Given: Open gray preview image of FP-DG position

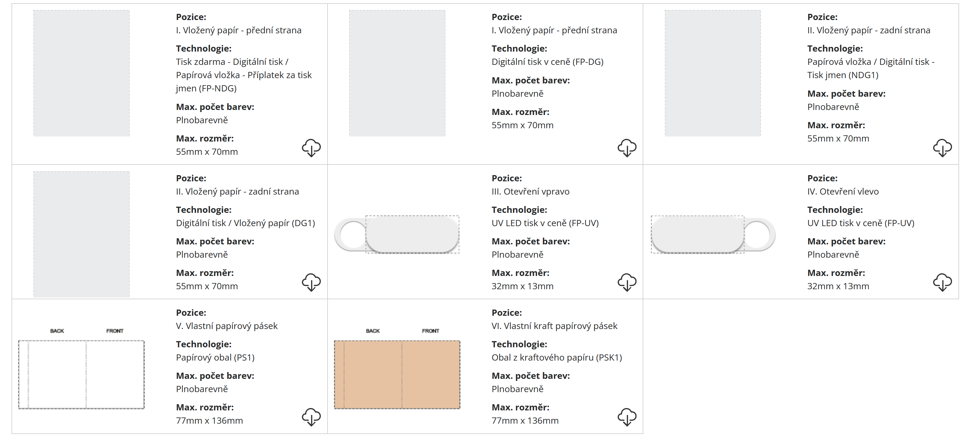Looking at the screenshot, I should [x=397, y=73].
